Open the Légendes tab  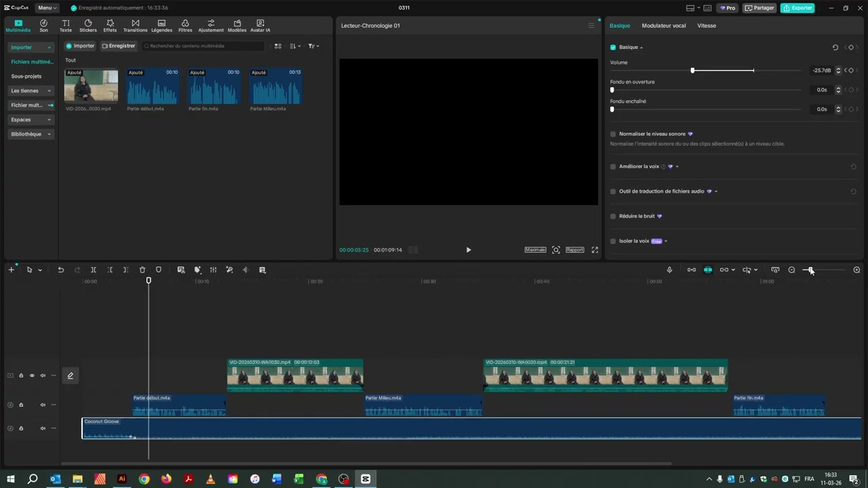click(161, 26)
